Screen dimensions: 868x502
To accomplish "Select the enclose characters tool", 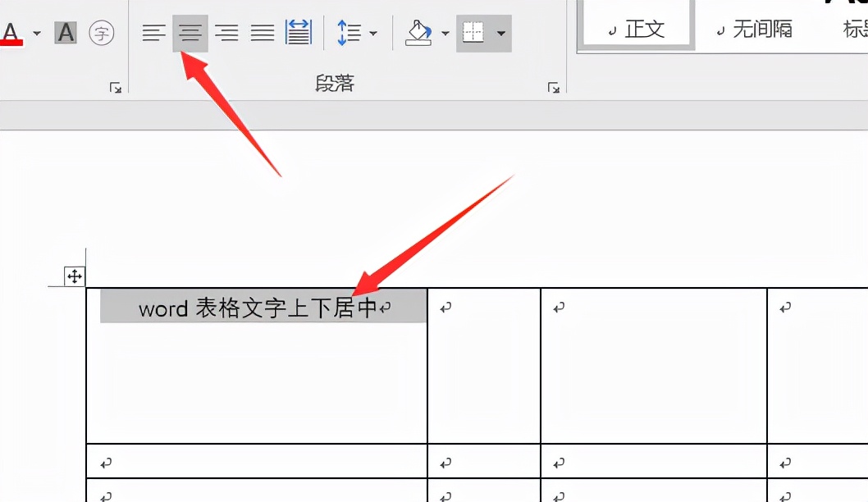I will click(102, 33).
